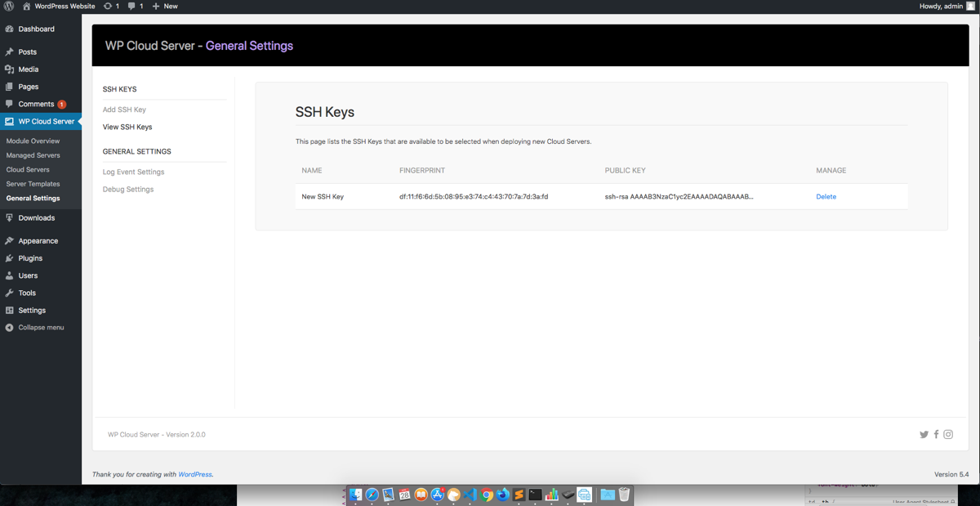Image resolution: width=980 pixels, height=506 pixels.
Task: Open Server Templates submenu
Action: 33,184
